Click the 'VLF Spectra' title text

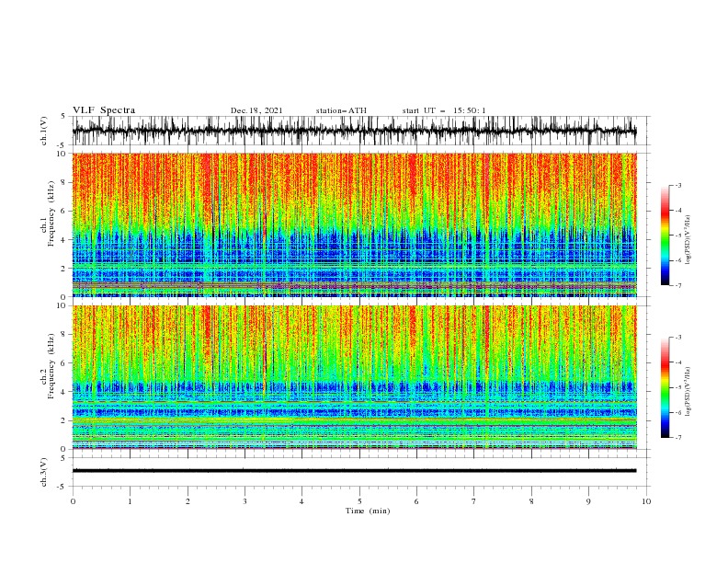pyautogui.click(x=104, y=110)
